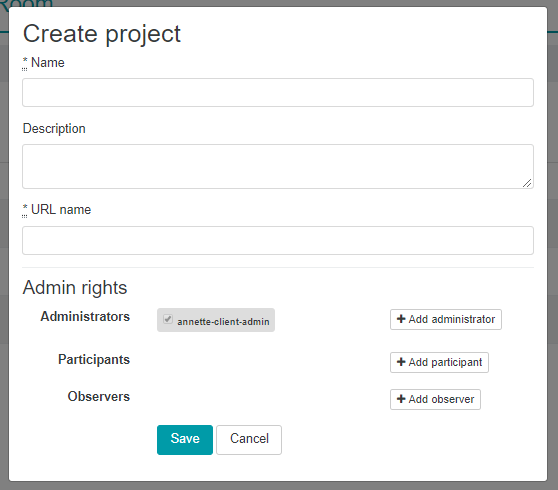
Task: Click the Create project dialog heading
Action: tap(102, 34)
